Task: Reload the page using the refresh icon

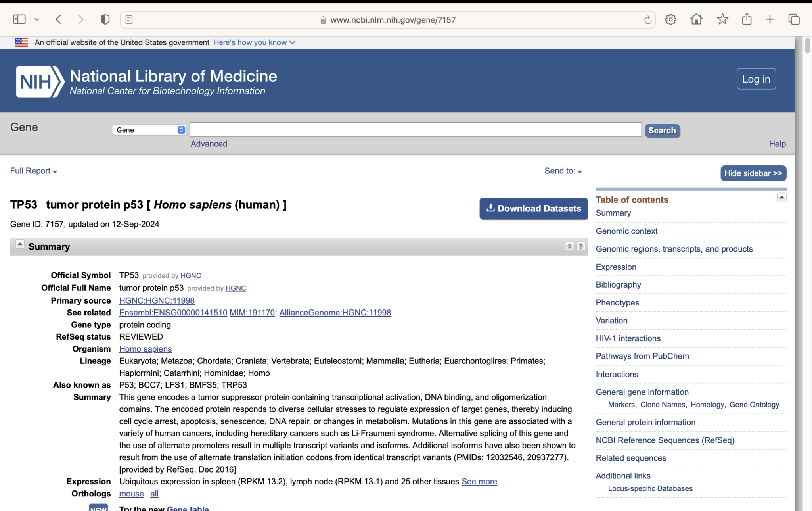Action: pyautogui.click(x=647, y=19)
